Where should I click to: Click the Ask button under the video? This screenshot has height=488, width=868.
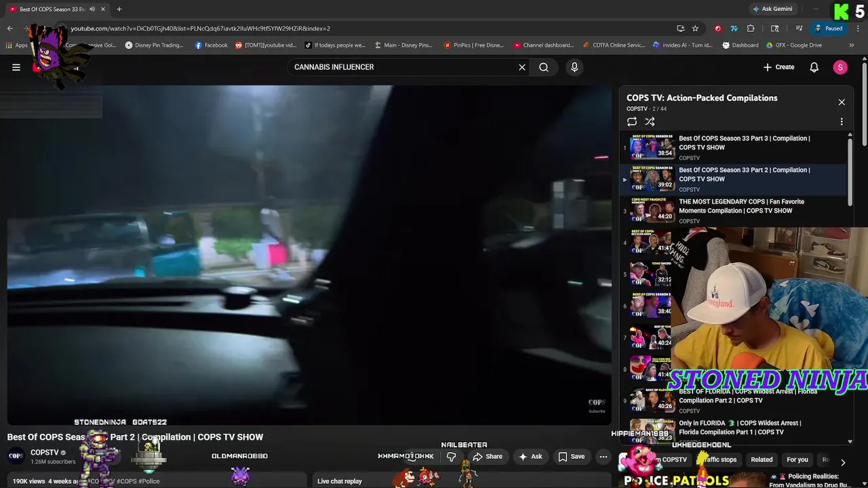[x=530, y=457]
